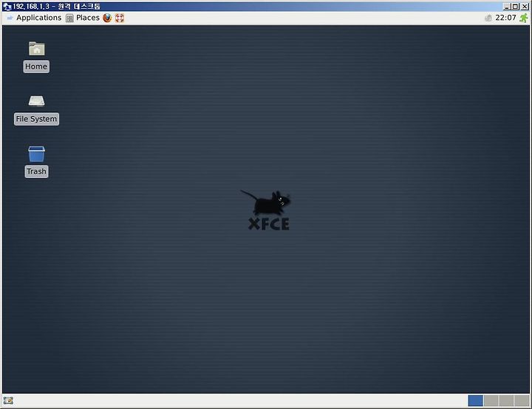Open the lifebuoy help icon
This screenshot has width=532, height=409.
tap(120, 18)
